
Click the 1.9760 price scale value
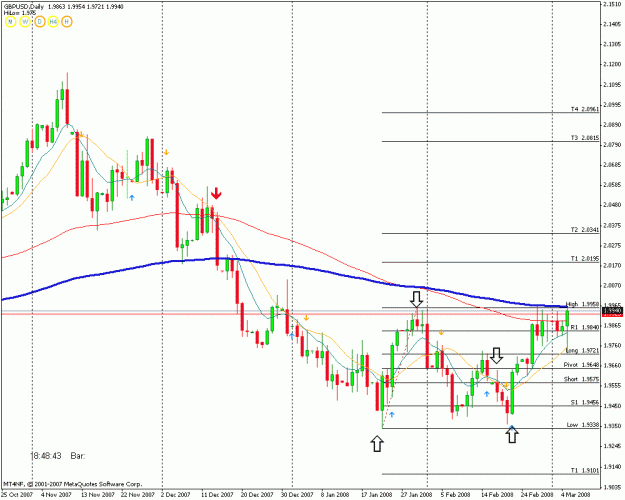pos(613,346)
